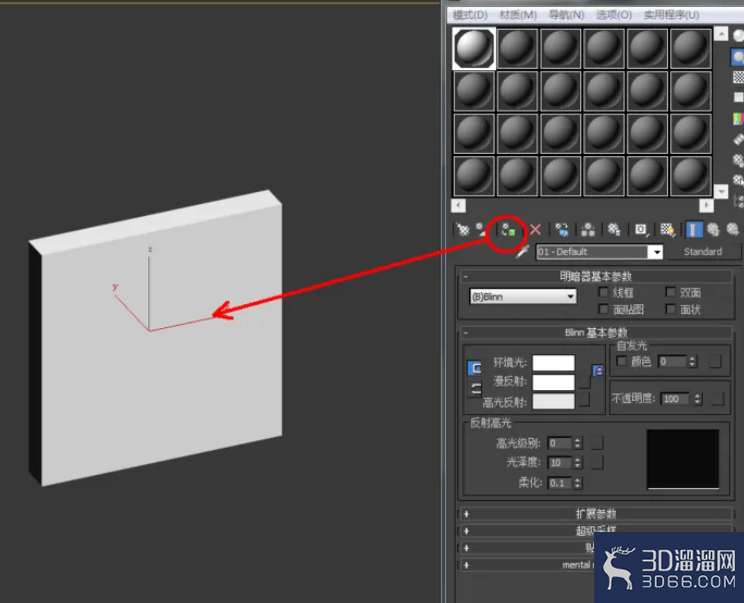Enable the 自发光 颜色 checkbox
This screenshot has width=744, height=603.
(x=621, y=362)
